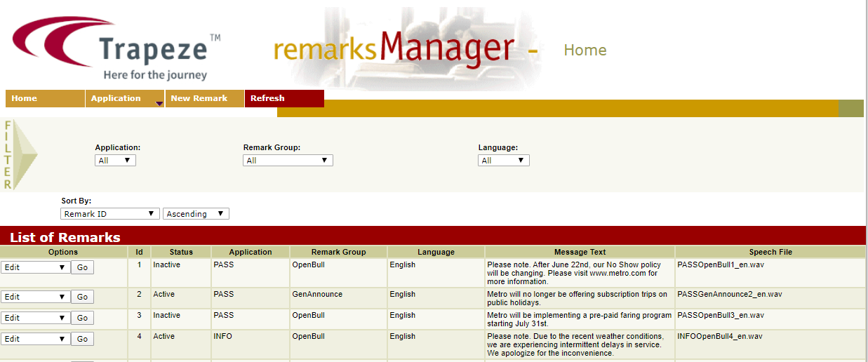Screen dimensions: 868x362
Task: Open the Application menu
Action: [x=125, y=98]
